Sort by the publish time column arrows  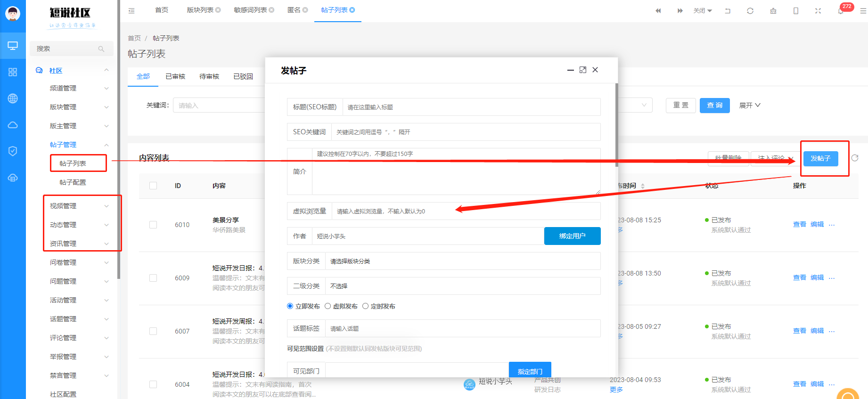643,186
